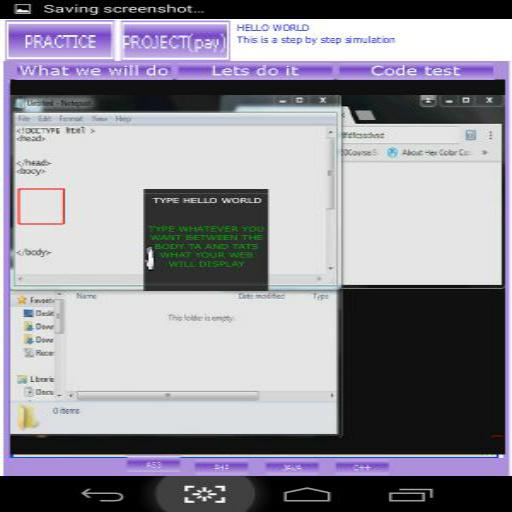Click the Notepad horizontal scrollbar left arrow
This screenshot has width=512, height=512.
[20, 279]
